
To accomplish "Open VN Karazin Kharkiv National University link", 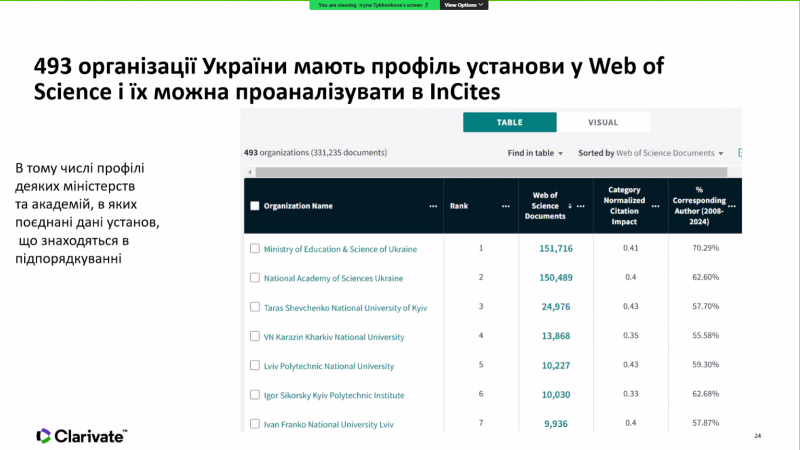I will point(334,337).
